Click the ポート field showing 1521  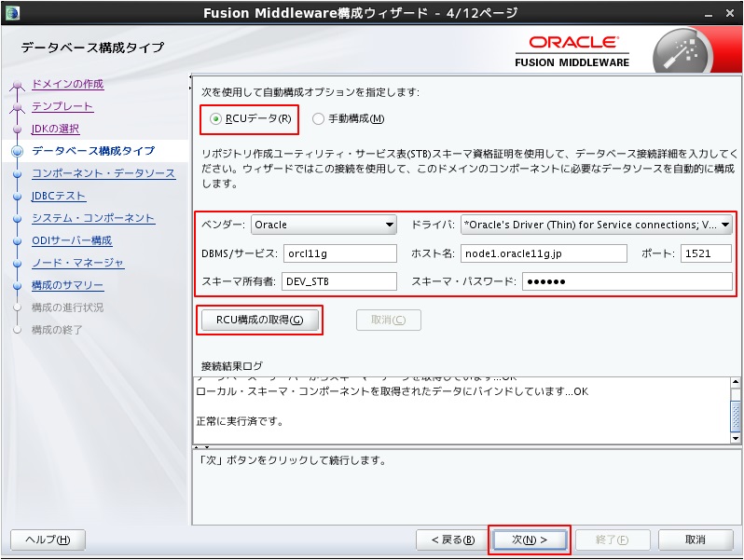click(x=706, y=253)
